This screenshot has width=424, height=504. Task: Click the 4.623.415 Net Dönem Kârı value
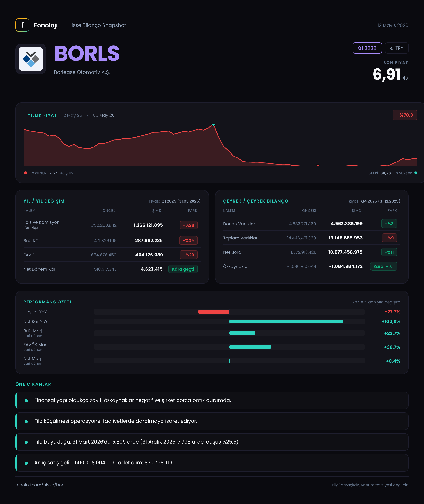click(152, 269)
